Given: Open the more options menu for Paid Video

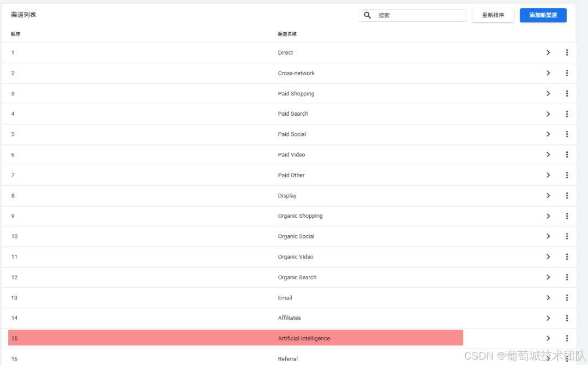Looking at the screenshot, I should 567,154.
